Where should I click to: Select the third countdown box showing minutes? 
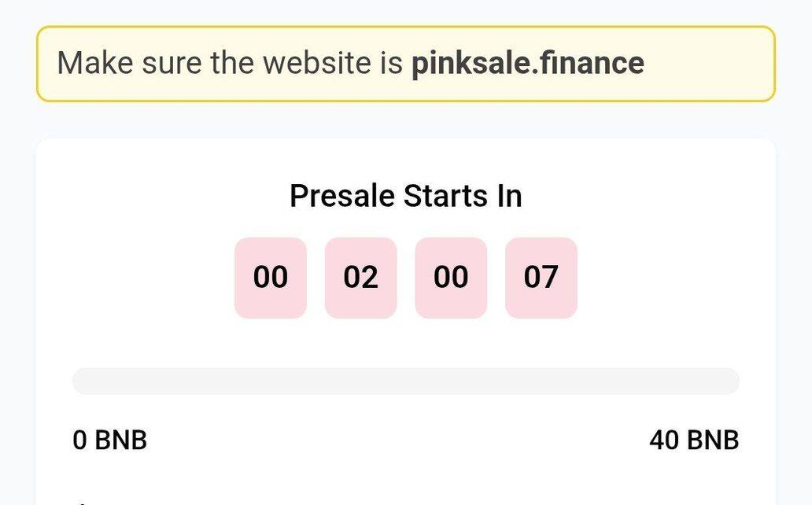pos(451,278)
